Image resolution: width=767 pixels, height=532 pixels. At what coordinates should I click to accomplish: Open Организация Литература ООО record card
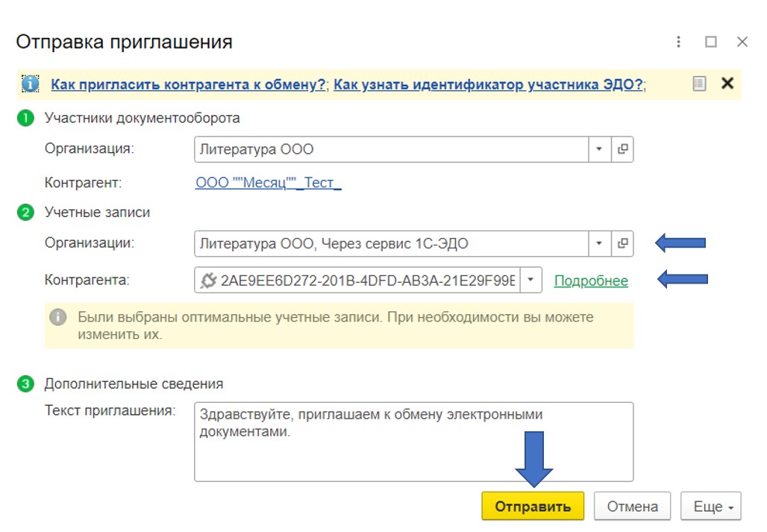(622, 149)
